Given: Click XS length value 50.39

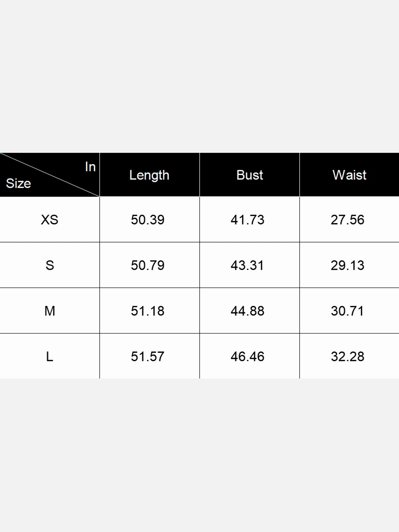Looking at the screenshot, I should tap(148, 220).
